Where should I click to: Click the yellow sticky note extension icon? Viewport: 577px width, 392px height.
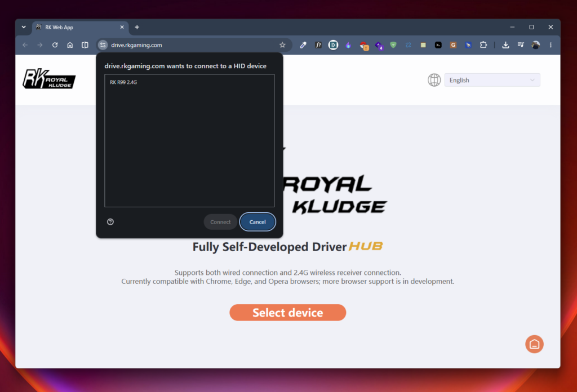click(x=423, y=45)
